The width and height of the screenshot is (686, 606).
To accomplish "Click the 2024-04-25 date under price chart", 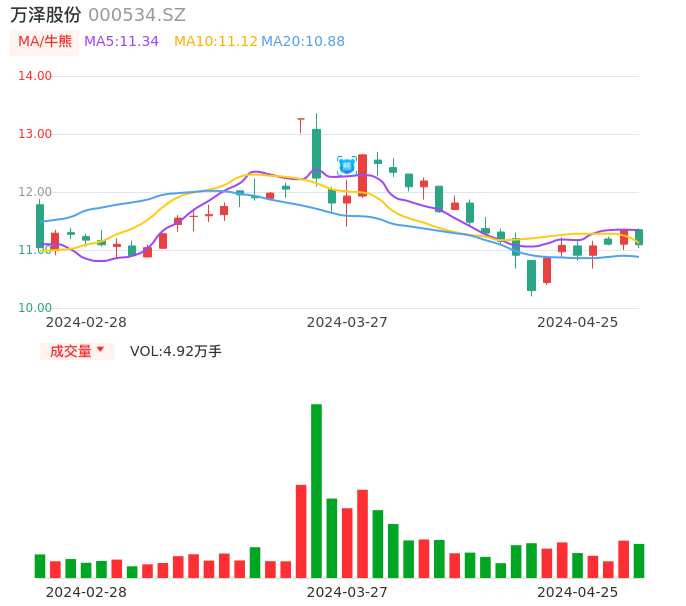I will click(578, 323).
